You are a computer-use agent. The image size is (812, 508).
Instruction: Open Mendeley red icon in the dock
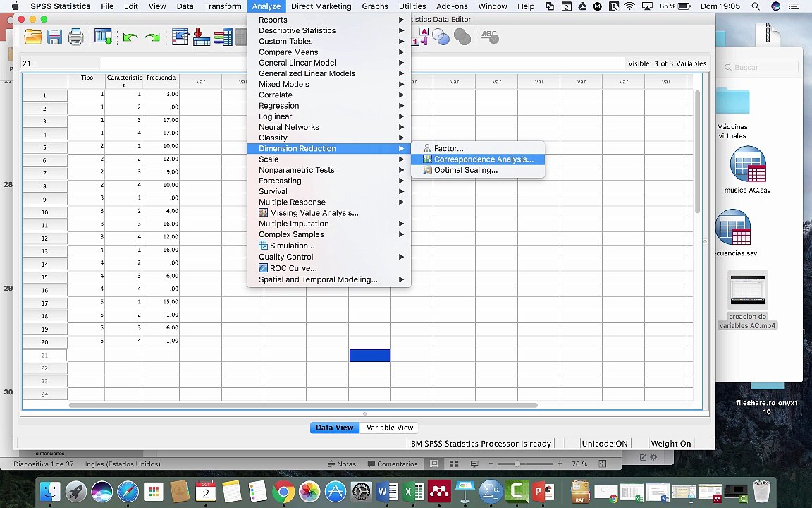[438, 492]
